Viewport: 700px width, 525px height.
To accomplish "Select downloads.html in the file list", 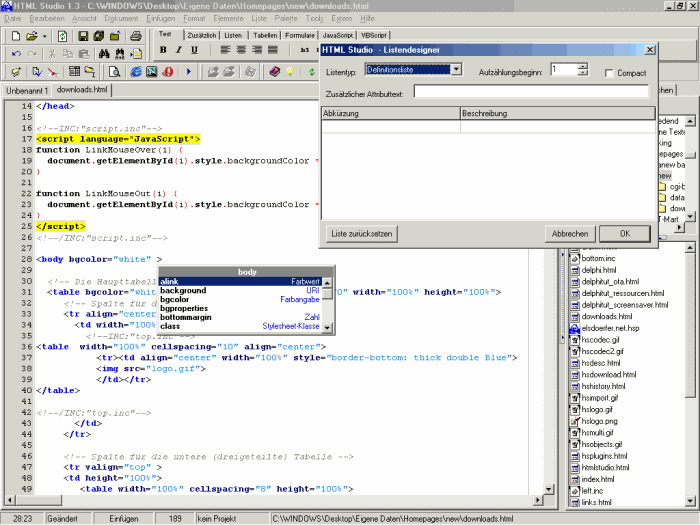I will coord(606,317).
